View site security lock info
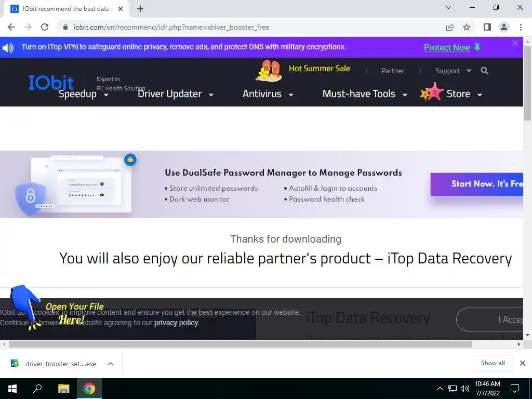Screen dimensions: 532x399 coord(65,27)
